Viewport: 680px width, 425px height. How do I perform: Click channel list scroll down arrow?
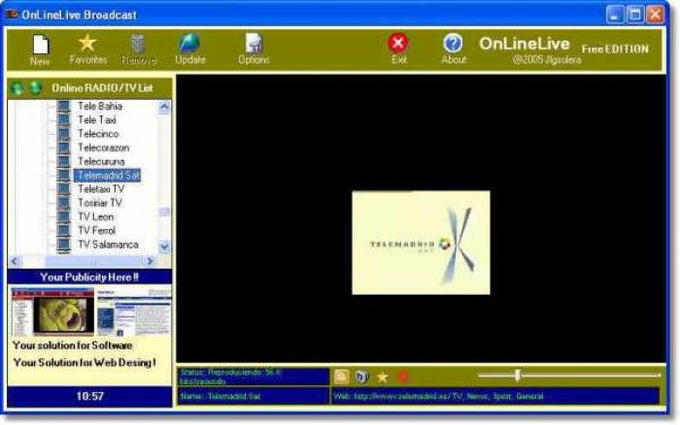164,247
